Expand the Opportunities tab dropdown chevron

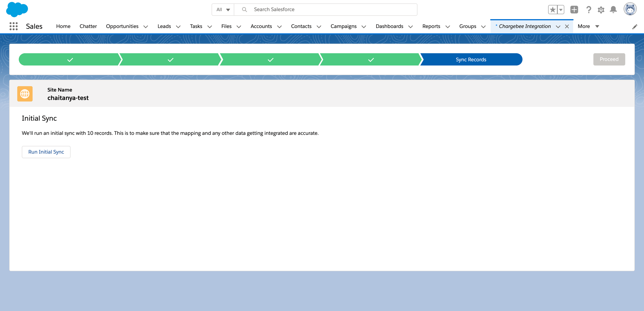(146, 27)
